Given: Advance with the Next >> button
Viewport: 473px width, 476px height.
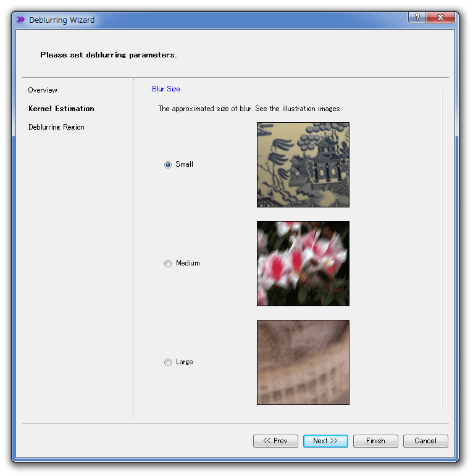Looking at the screenshot, I should [x=325, y=441].
